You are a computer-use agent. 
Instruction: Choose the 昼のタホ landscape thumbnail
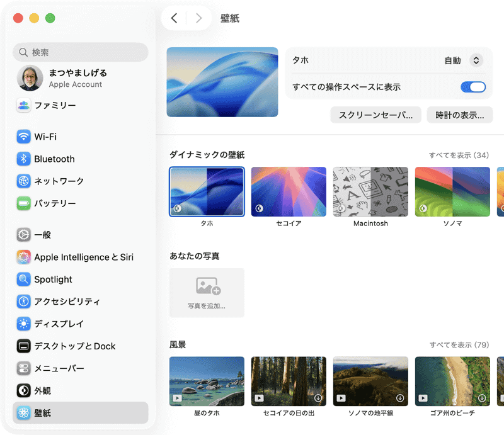click(207, 381)
